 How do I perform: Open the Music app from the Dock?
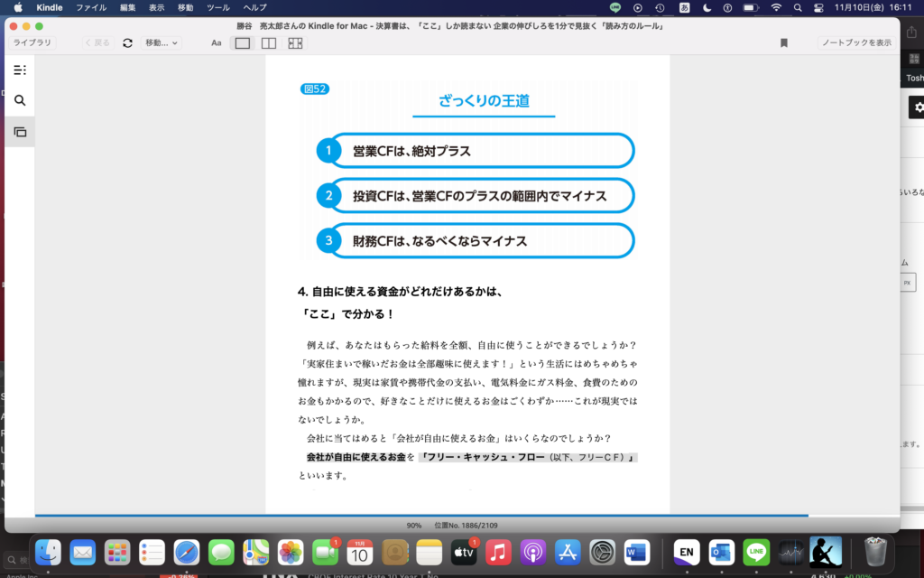[499, 552]
